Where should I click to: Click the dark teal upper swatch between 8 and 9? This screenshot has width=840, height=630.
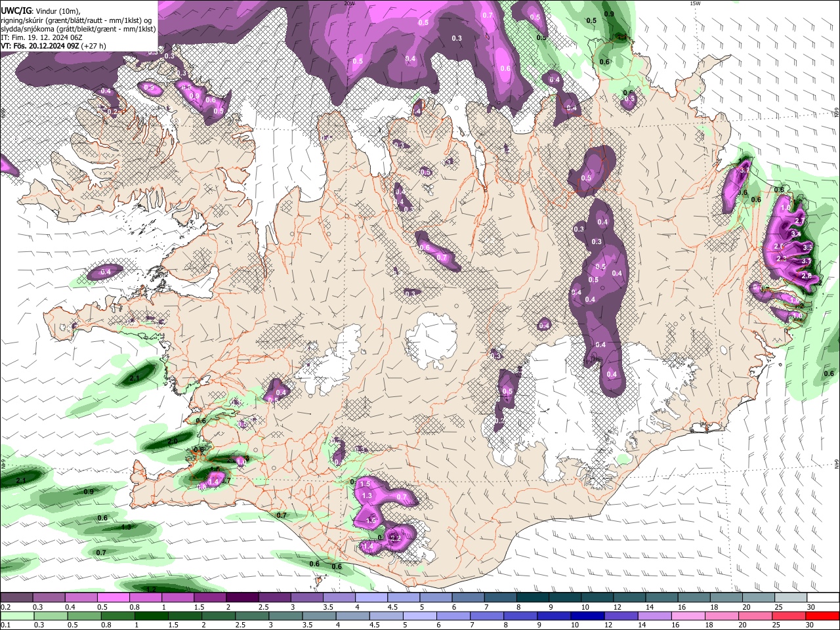533,598
